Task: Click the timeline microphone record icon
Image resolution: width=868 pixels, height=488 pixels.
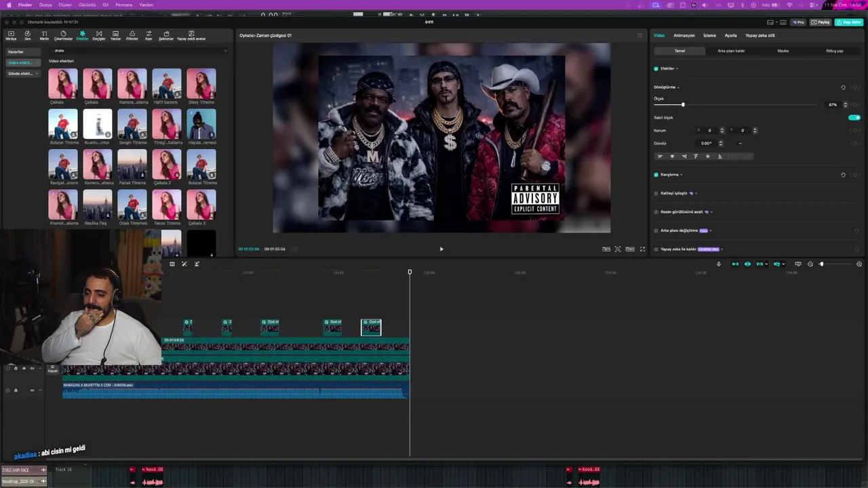Action: point(719,264)
